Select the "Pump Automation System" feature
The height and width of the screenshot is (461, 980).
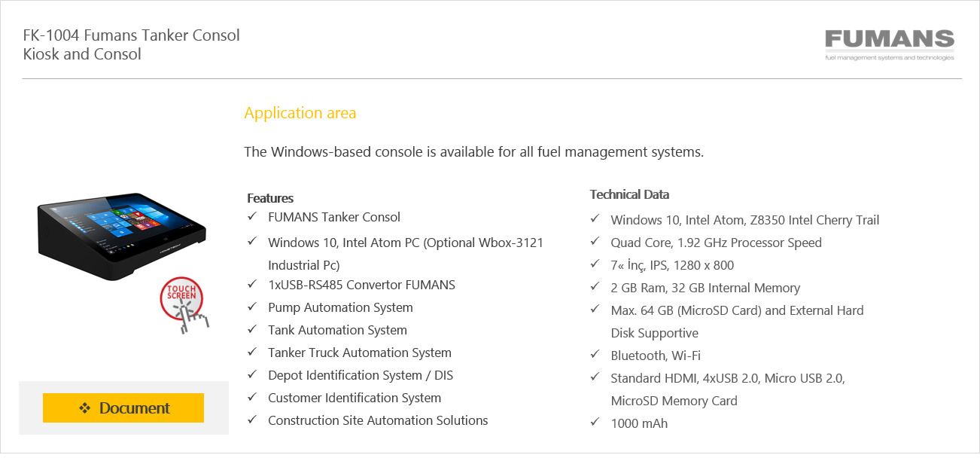pos(340,307)
